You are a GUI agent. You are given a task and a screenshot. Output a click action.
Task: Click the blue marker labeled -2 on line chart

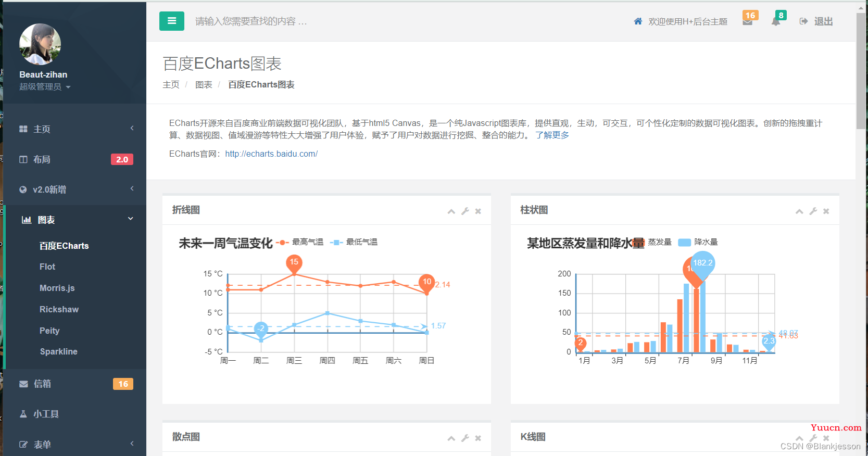(x=261, y=330)
